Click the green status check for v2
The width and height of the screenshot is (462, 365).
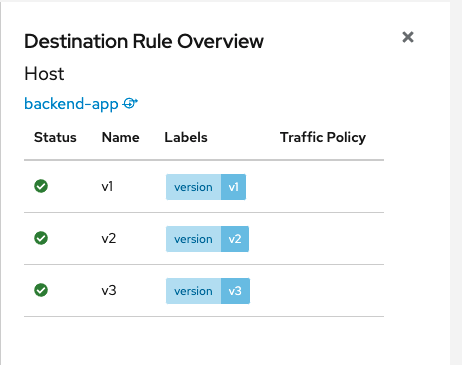coord(41,238)
